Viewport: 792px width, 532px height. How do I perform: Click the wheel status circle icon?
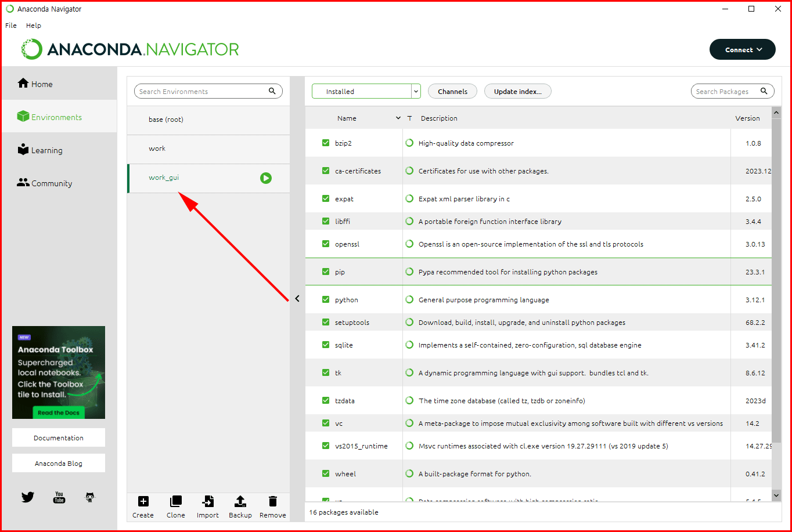tap(410, 474)
